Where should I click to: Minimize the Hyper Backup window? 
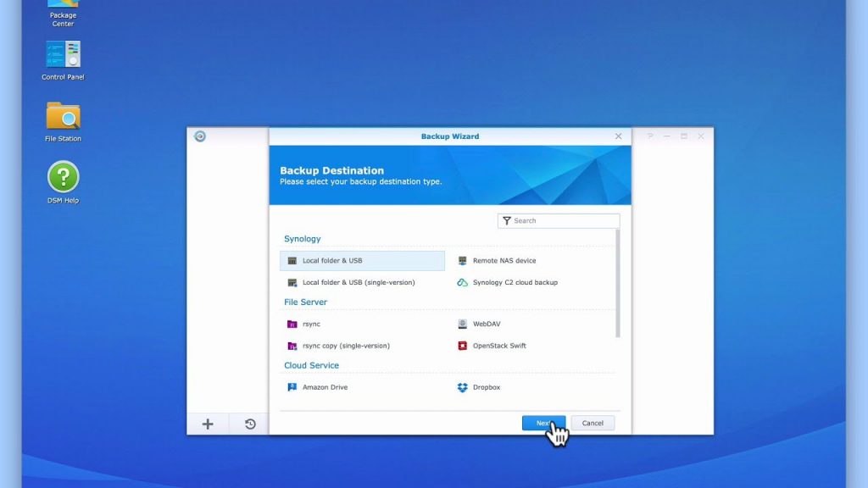tap(667, 136)
